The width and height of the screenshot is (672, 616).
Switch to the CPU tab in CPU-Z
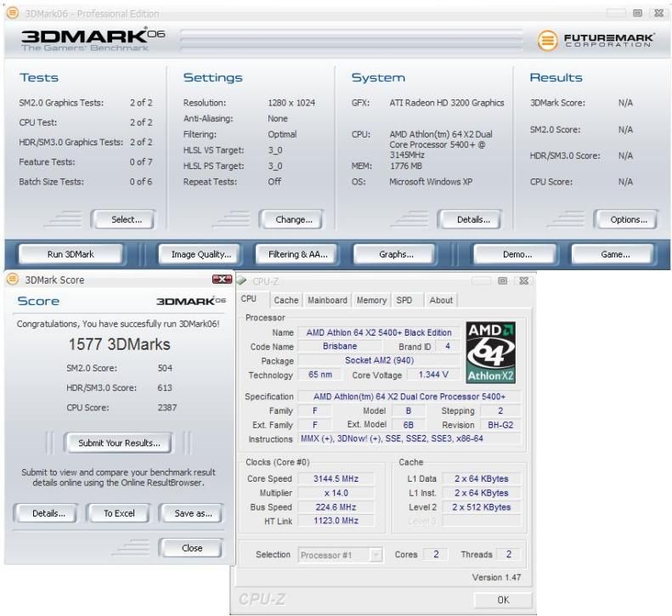click(249, 299)
